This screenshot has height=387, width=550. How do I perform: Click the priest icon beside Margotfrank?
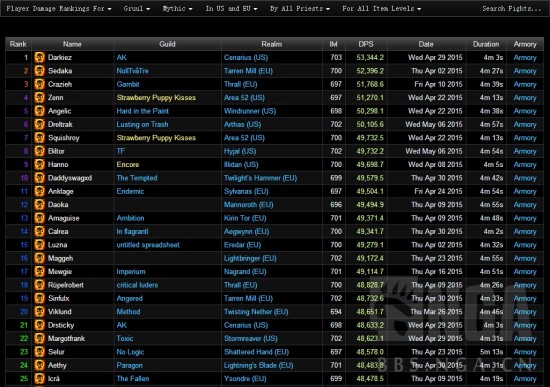pos(39,339)
